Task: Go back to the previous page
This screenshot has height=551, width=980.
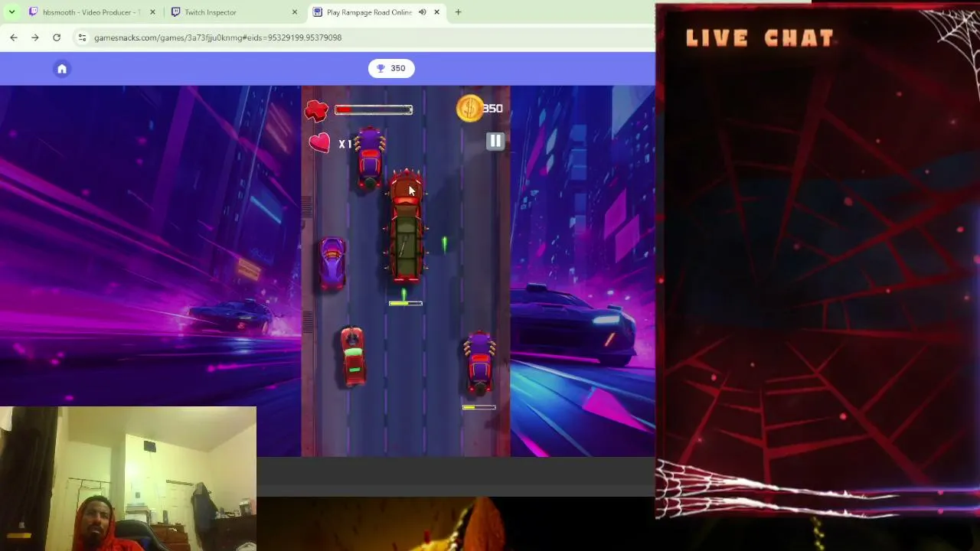Action: pyautogui.click(x=14, y=37)
